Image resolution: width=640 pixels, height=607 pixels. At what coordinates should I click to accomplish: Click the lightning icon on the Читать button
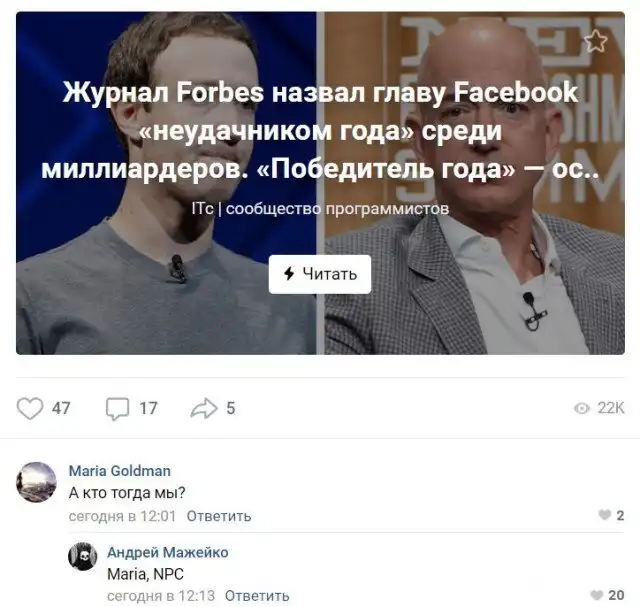point(289,274)
